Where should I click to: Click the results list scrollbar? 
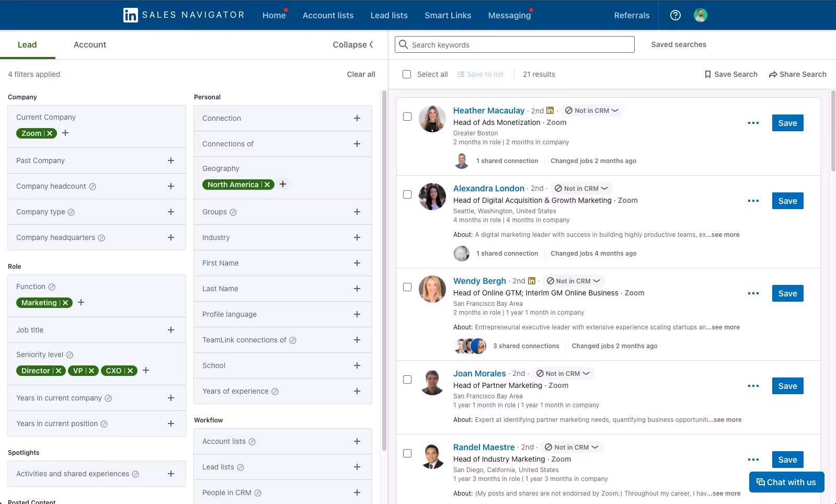[x=833, y=131]
